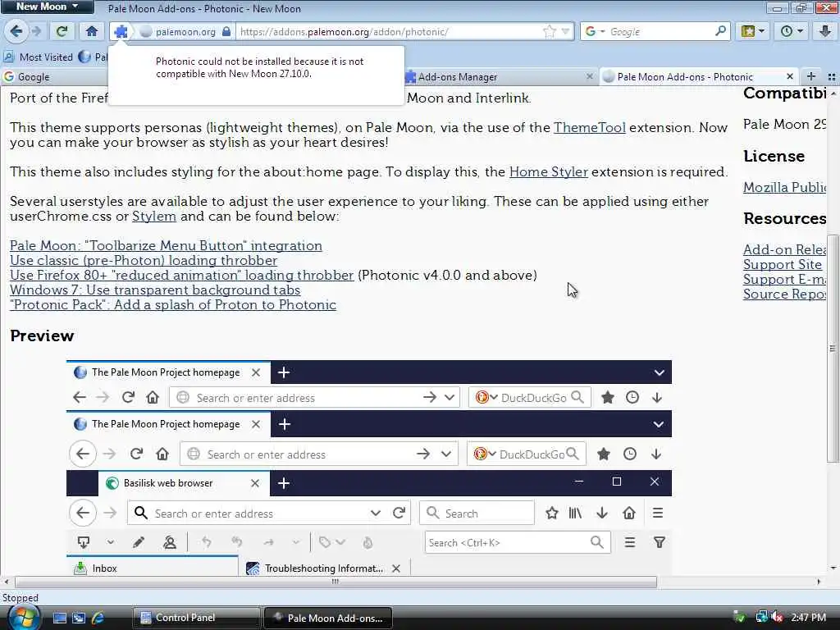Launch Internet Explorer from quick launch
This screenshot has width=840, height=630.
98,618
